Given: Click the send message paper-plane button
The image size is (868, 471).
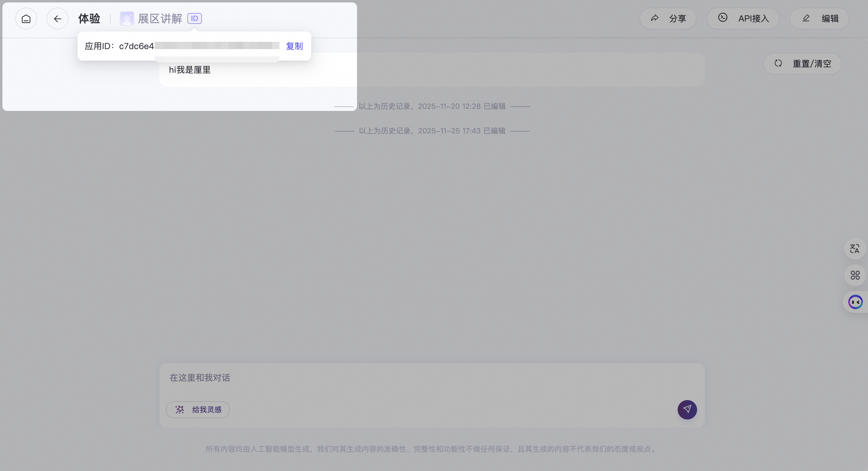Looking at the screenshot, I should [687, 409].
